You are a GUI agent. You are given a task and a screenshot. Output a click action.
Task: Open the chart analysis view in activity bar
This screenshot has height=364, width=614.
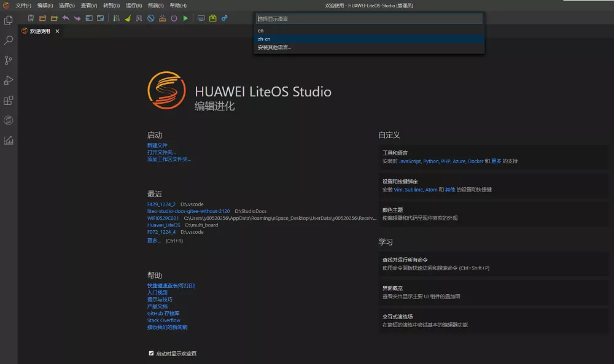(8, 140)
